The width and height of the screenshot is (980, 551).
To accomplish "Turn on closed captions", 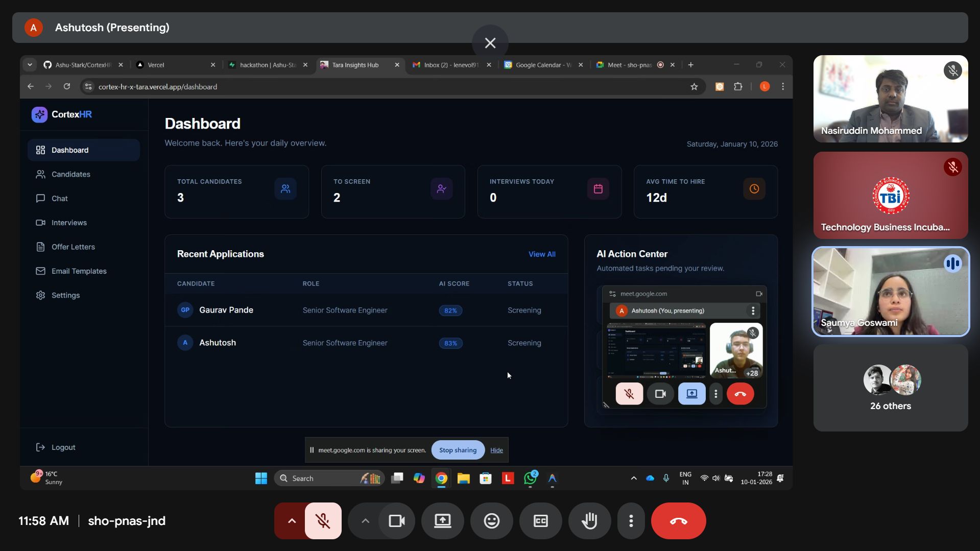I will pyautogui.click(x=540, y=521).
